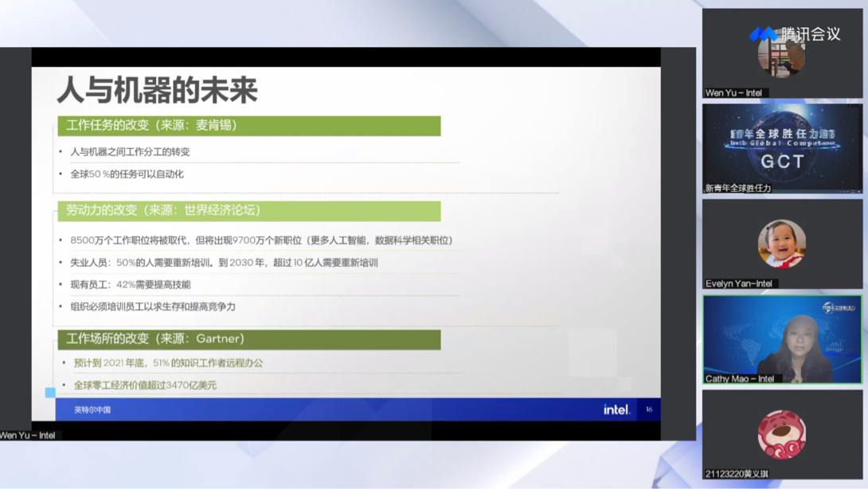
Task: Select the GCT video tile of 新青年全球胜任力
Action: point(781,147)
